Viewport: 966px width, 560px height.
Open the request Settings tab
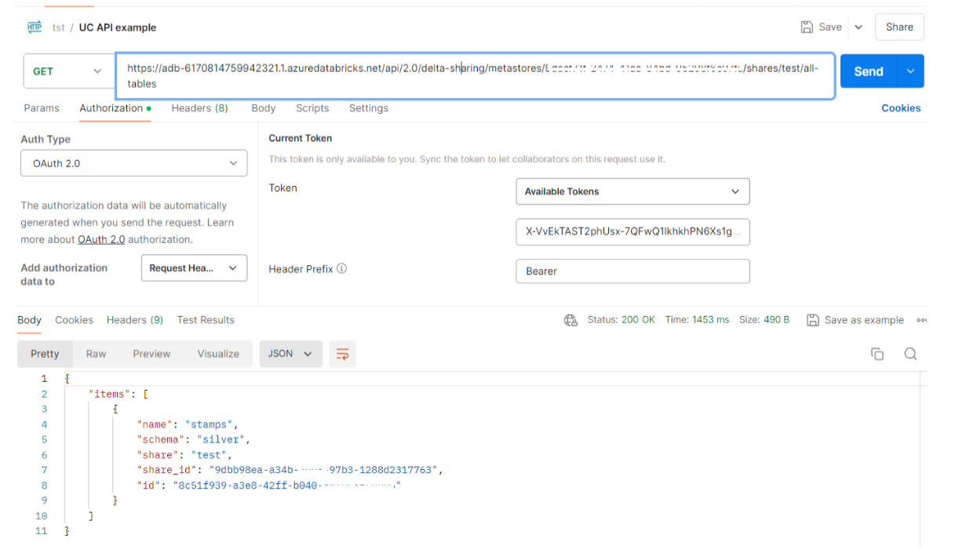coord(369,108)
